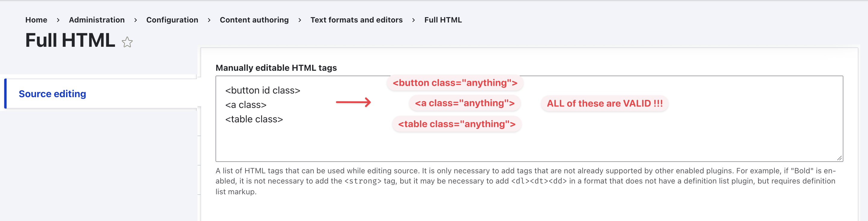This screenshot has height=221, width=868.
Task: Click the <button id class> line in textarea
Action: click(x=263, y=90)
